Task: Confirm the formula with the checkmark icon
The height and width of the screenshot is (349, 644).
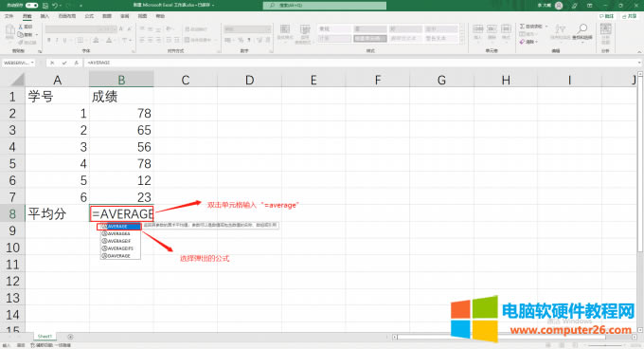Action: [64, 63]
